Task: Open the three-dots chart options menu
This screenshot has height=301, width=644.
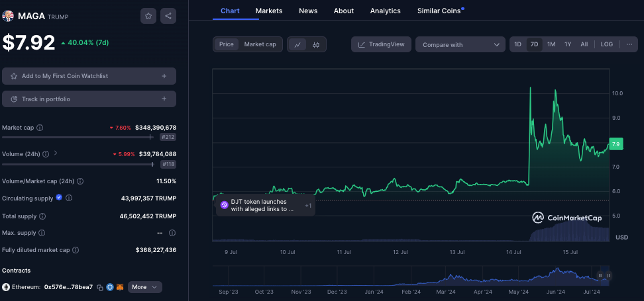Action: (628, 44)
